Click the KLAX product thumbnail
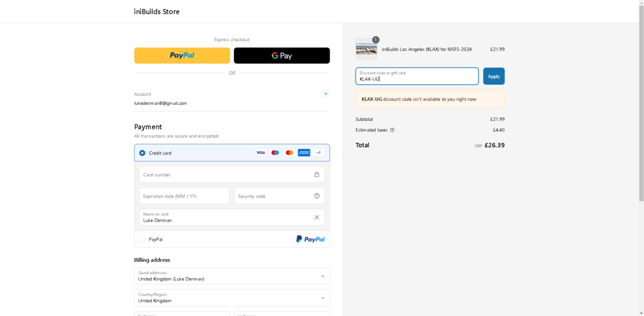This screenshot has width=644, height=316. 366,49
